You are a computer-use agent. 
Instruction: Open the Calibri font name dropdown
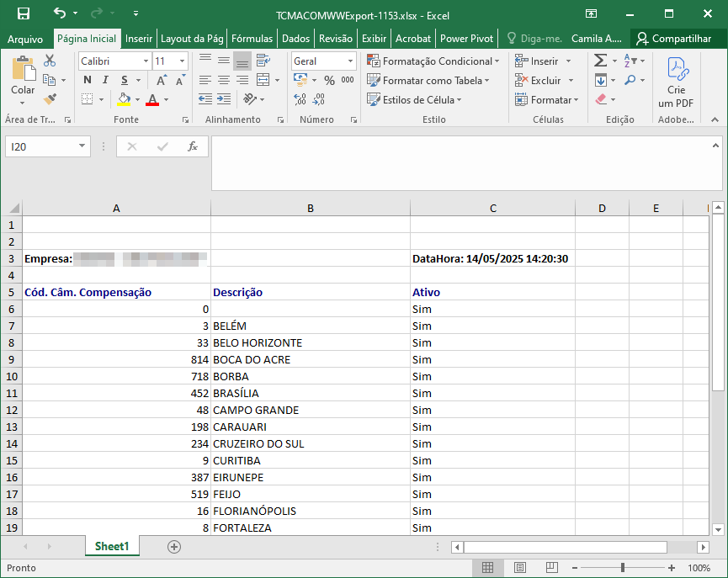pyautogui.click(x=146, y=61)
